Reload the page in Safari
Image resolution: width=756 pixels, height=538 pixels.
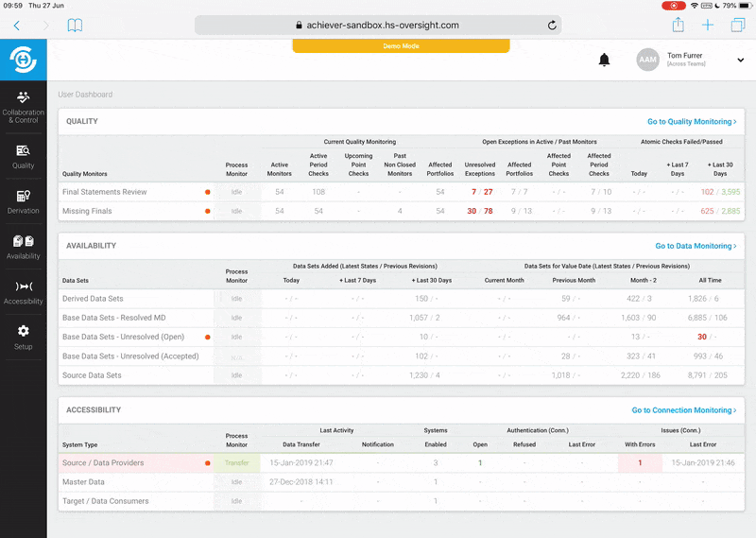552,26
